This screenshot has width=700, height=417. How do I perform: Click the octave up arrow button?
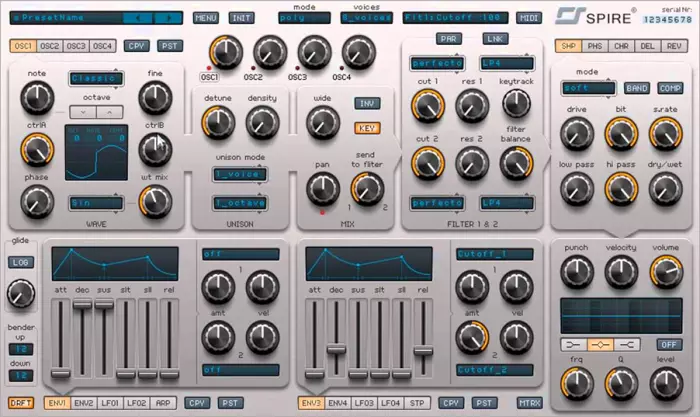[109, 111]
